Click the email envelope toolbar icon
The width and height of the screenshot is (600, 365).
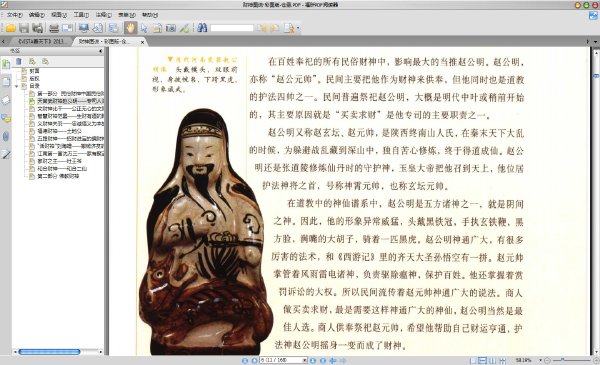click(x=68, y=28)
